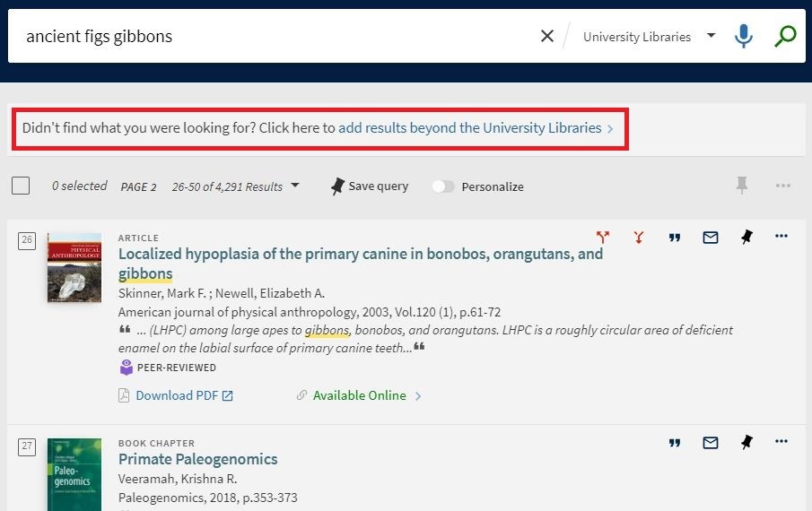Click the PEER-REVIEWED badge icon

tap(126, 368)
